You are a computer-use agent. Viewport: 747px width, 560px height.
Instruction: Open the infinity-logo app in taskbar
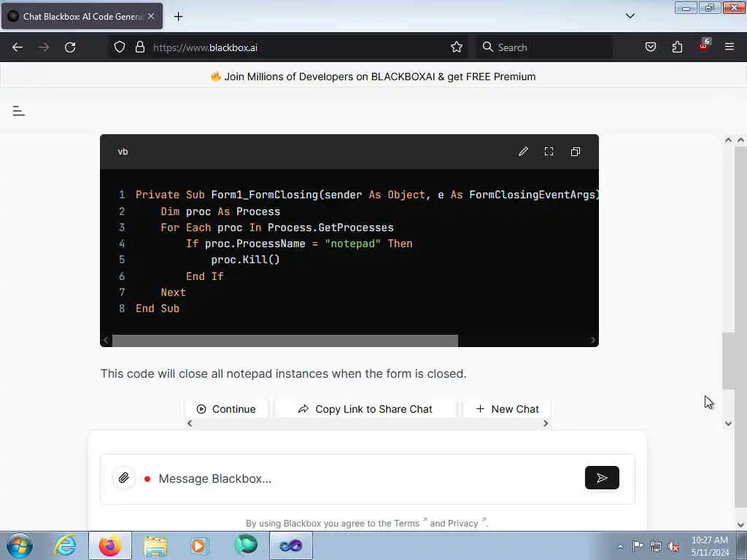point(291,545)
